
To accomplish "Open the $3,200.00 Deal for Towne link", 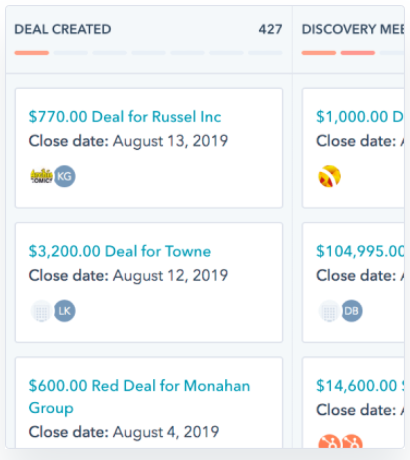I will pyautogui.click(x=120, y=251).
